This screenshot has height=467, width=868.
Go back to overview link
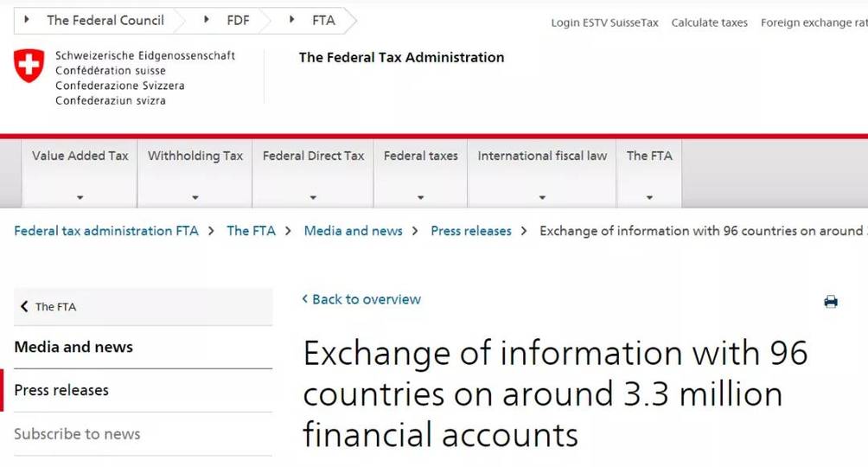point(361,299)
